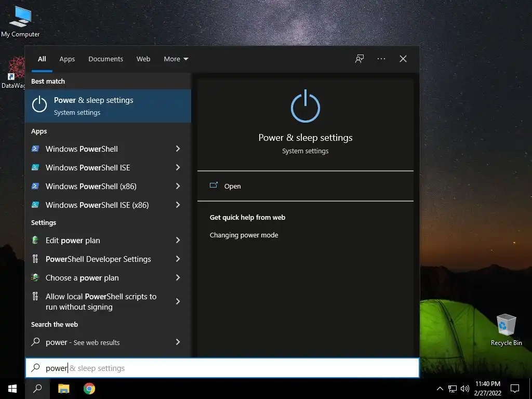532x399 pixels.
Task: Click Power & sleep settings title in preview
Action: [x=305, y=137]
